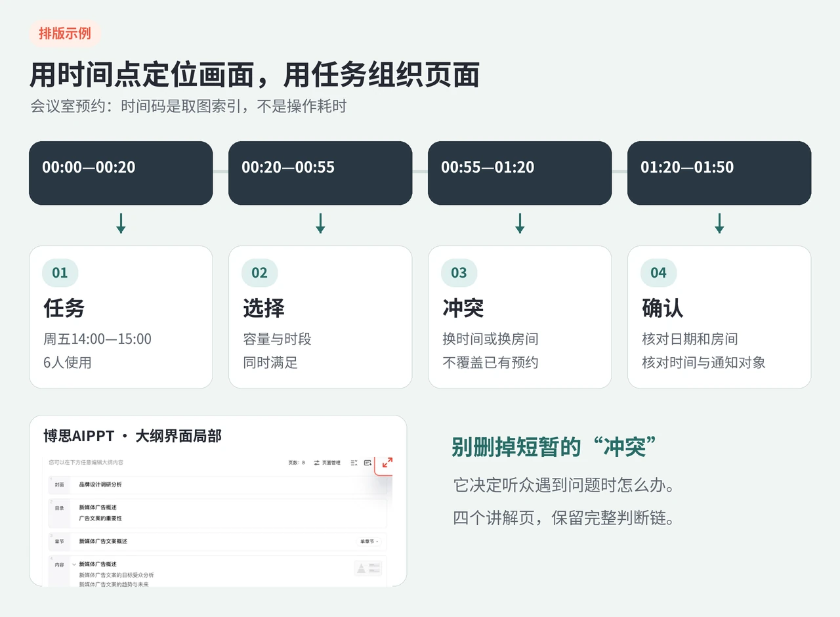Image resolution: width=840 pixels, height=617 pixels.
Task: Click the 任务 card heading
Action: 64,308
